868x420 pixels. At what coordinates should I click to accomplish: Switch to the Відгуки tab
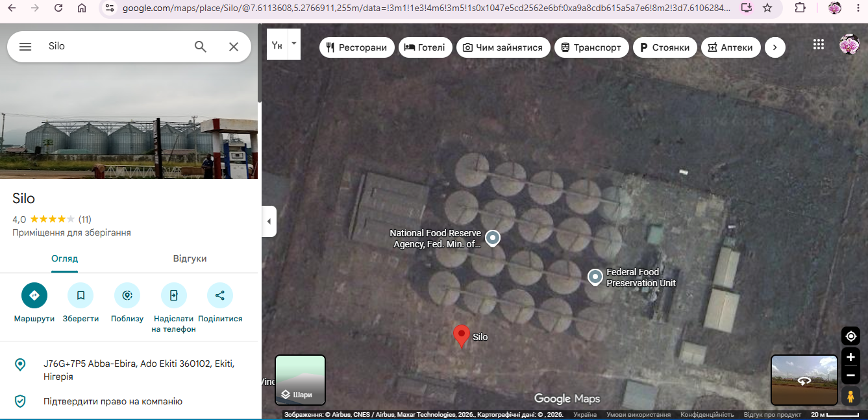click(190, 258)
